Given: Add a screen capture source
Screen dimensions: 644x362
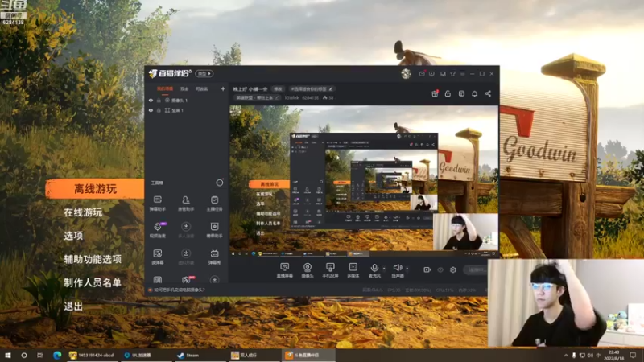Looking at the screenshot, I should [285, 270].
